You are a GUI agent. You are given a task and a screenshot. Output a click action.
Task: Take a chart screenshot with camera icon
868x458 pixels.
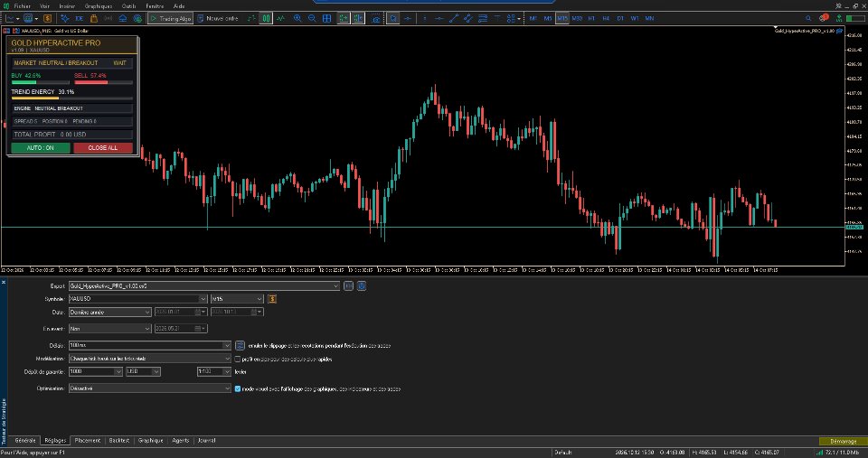(376, 18)
